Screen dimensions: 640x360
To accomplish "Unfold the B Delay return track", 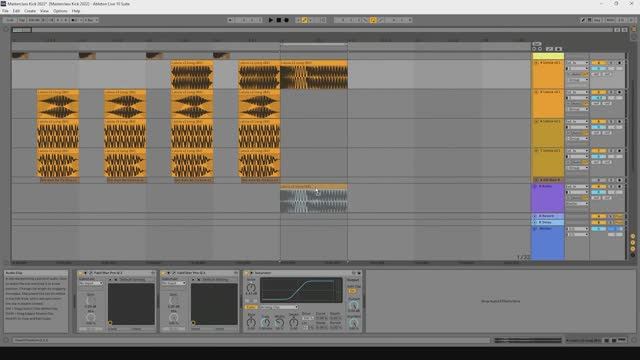I will click(535, 222).
